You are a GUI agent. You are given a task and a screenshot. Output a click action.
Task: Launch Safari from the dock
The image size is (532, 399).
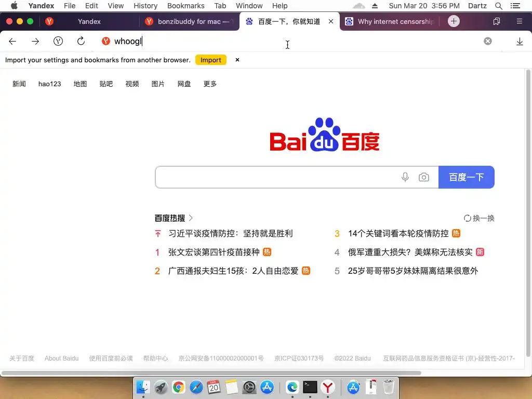pos(196,387)
